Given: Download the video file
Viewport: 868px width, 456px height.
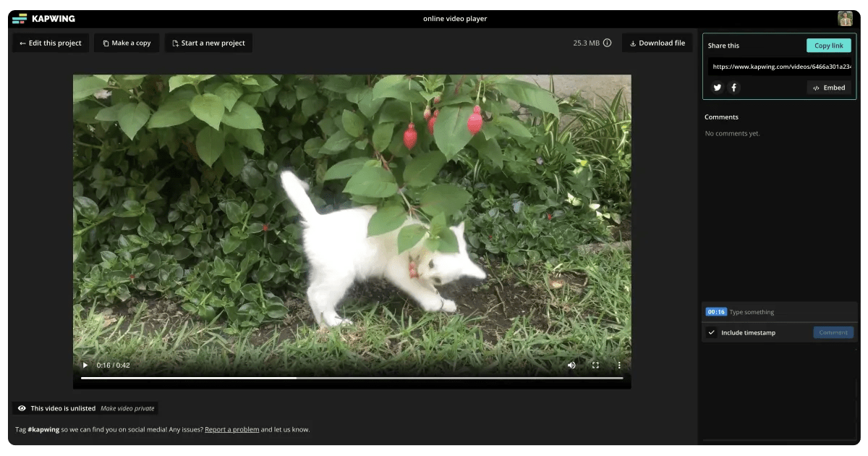Looking at the screenshot, I should tap(657, 42).
